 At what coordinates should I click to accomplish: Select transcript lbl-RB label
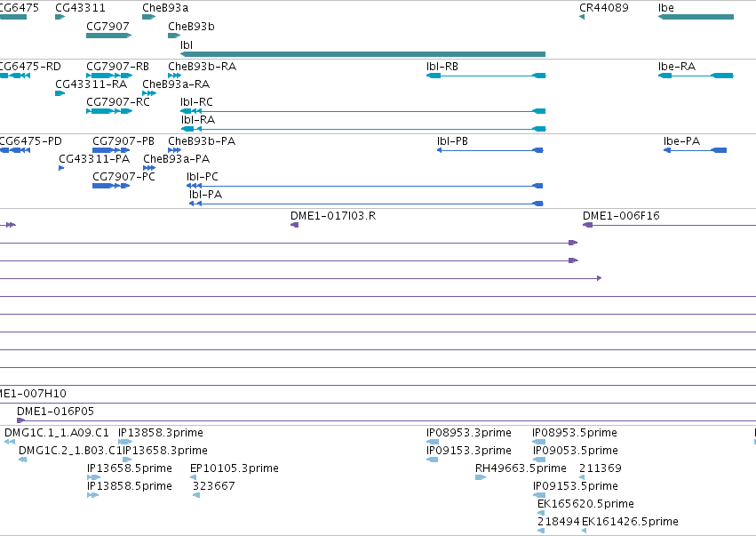tap(442, 67)
